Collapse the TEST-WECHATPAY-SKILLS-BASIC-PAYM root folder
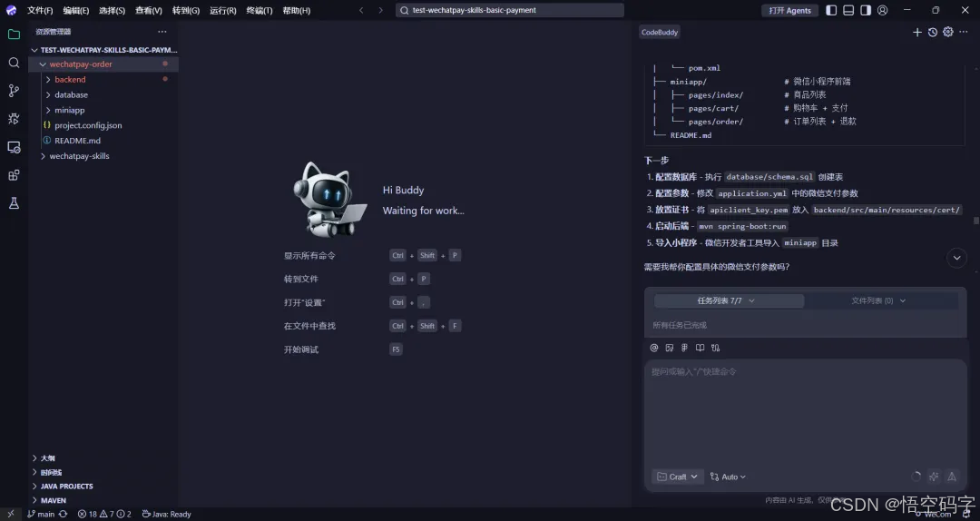This screenshot has height=521, width=980. tap(34, 49)
